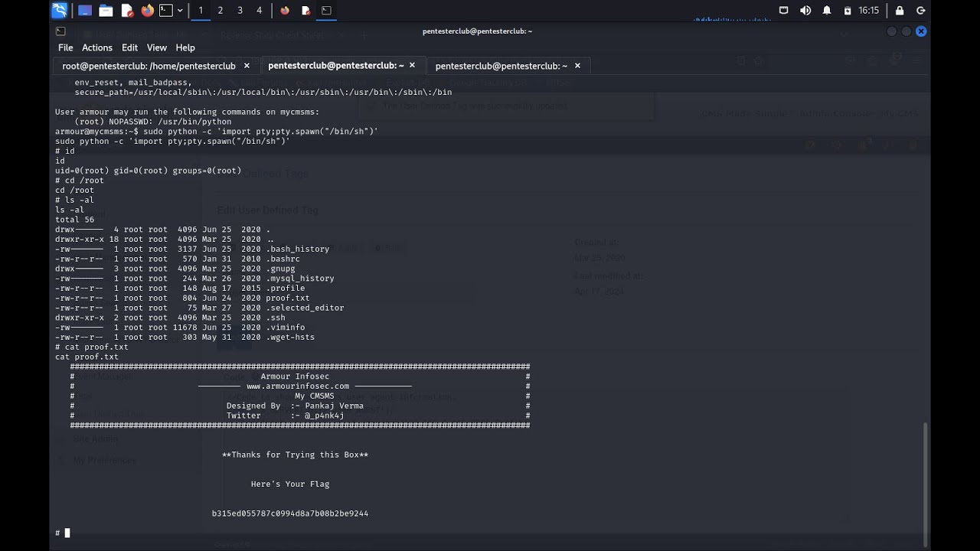
Task: Open the Help menu
Action: [185, 47]
